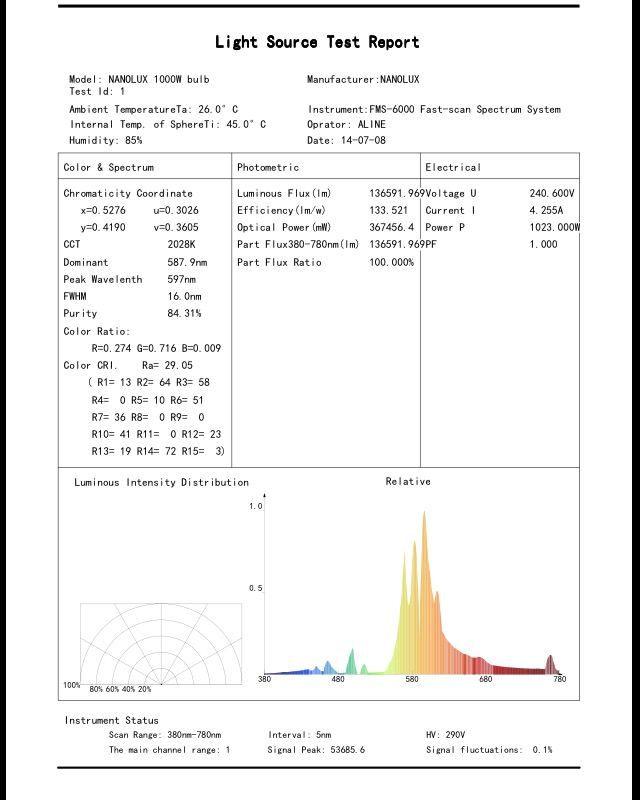Click the Dominant value '587.9nm'

(187, 262)
